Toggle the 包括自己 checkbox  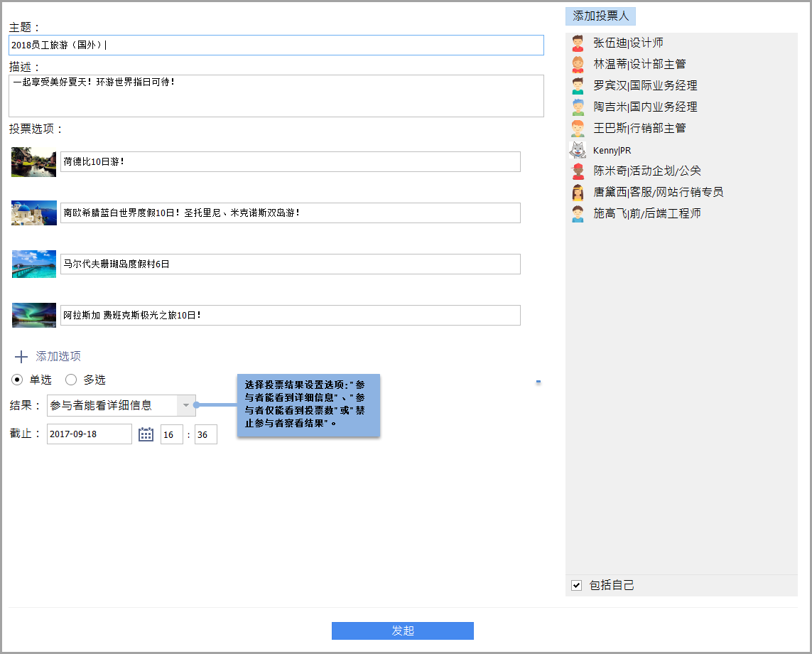click(x=577, y=585)
